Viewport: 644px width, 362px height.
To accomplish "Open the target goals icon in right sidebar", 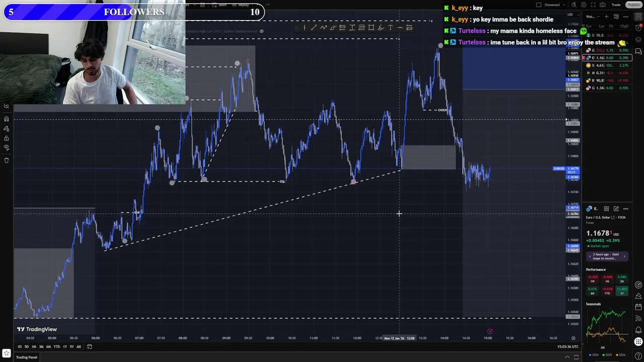I will click(x=638, y=285).
